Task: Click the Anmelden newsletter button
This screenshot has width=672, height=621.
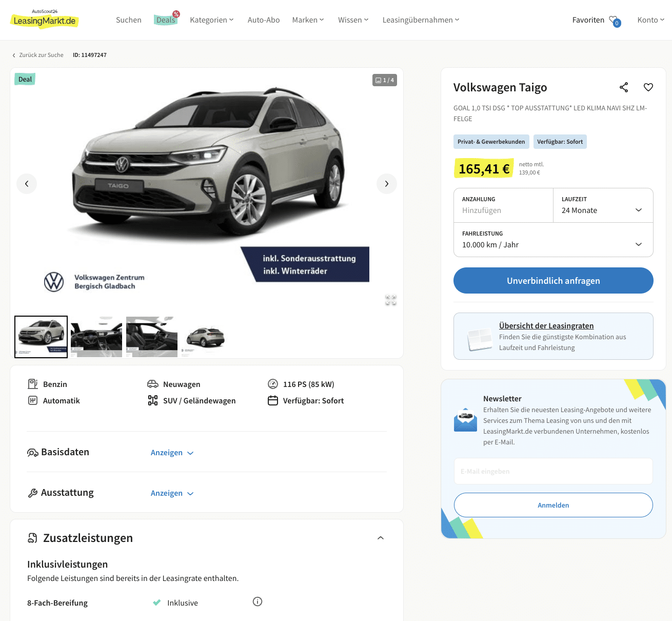Action: tap(554, 505)
